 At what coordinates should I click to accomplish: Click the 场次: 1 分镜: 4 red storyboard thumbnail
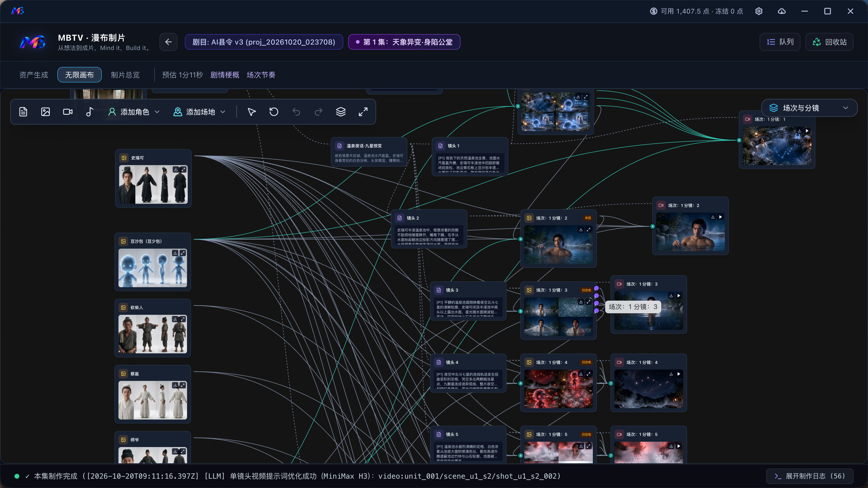(558, 389)
